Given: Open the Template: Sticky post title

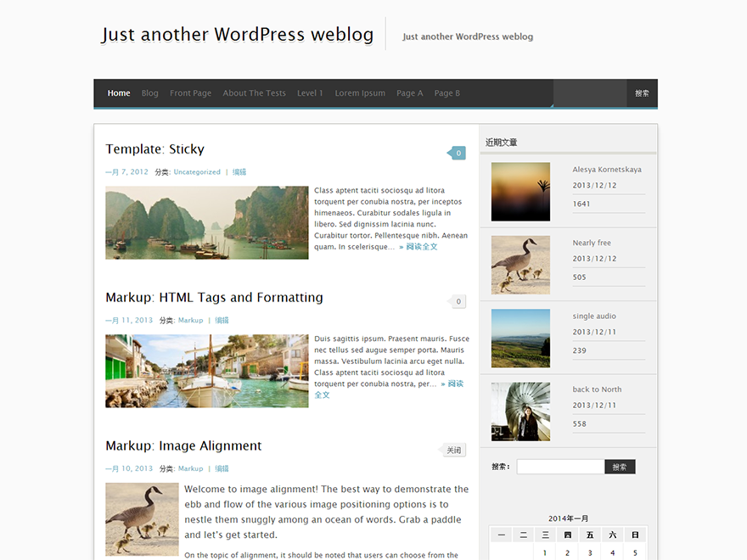Looking at the screenshot, I should (155, 149).
